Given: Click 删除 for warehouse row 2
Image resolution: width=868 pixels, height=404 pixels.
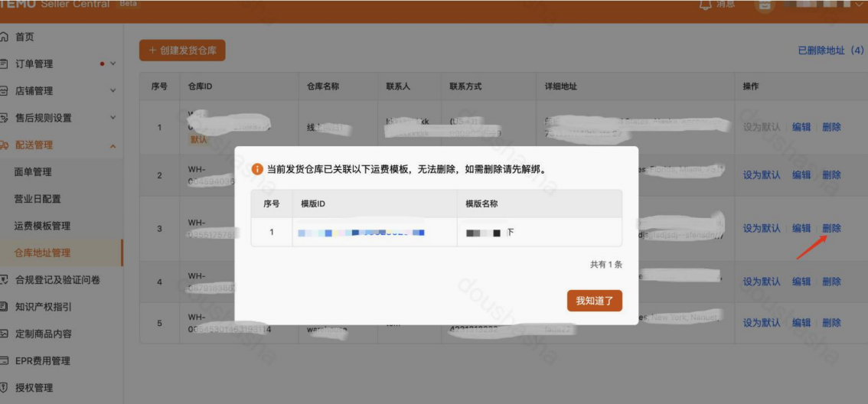Looking at the screenshot, I should [x=831, y=175].
